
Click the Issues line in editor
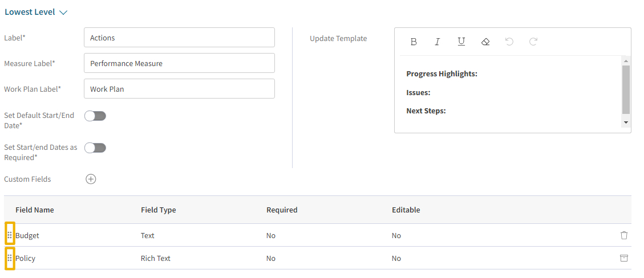tap(418, 93)
